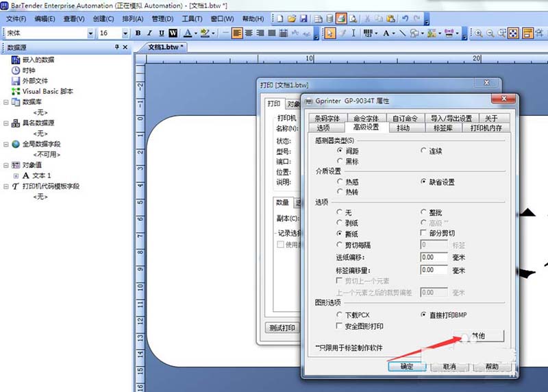Fit label to window icon
Image resolution: width=548 pixels, height=392 pixels.
click(513, 33)
